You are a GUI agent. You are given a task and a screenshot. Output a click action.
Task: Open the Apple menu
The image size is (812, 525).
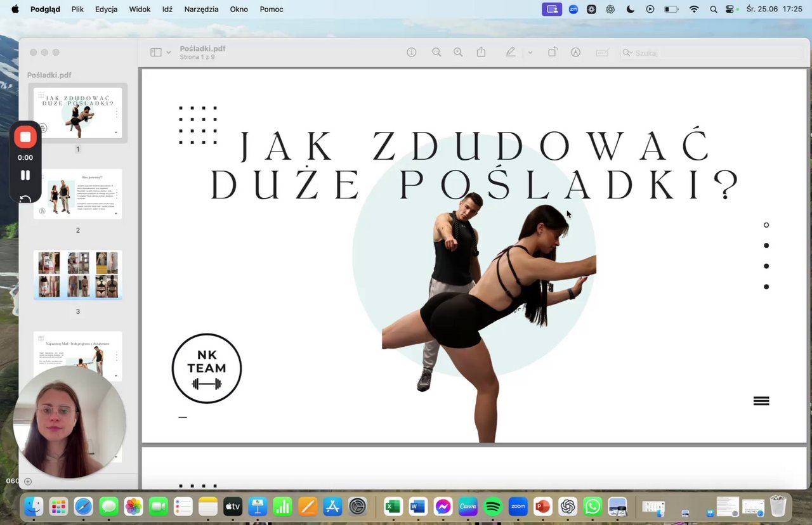tap(15, 10)
